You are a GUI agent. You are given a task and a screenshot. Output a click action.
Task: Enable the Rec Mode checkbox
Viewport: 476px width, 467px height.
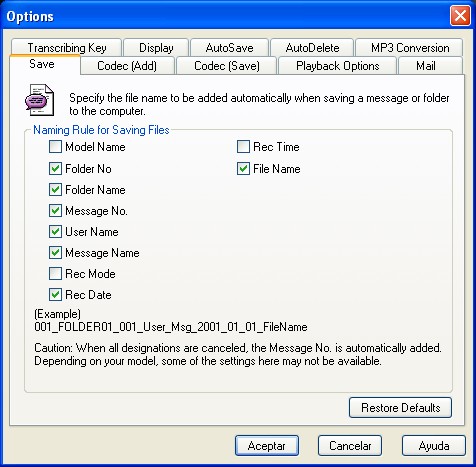click(55, 274)
